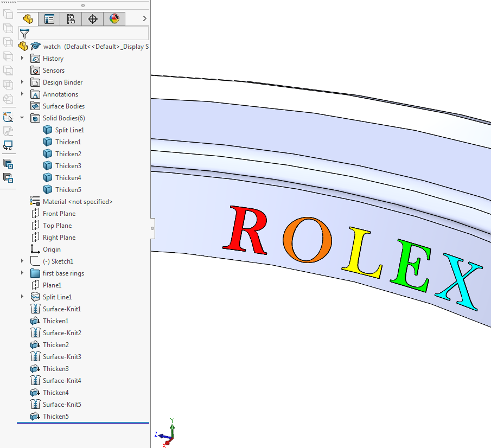Click the Surface-Knit3 feature icon
This screenshot has height=448, width=491.
tap(35, 356)
